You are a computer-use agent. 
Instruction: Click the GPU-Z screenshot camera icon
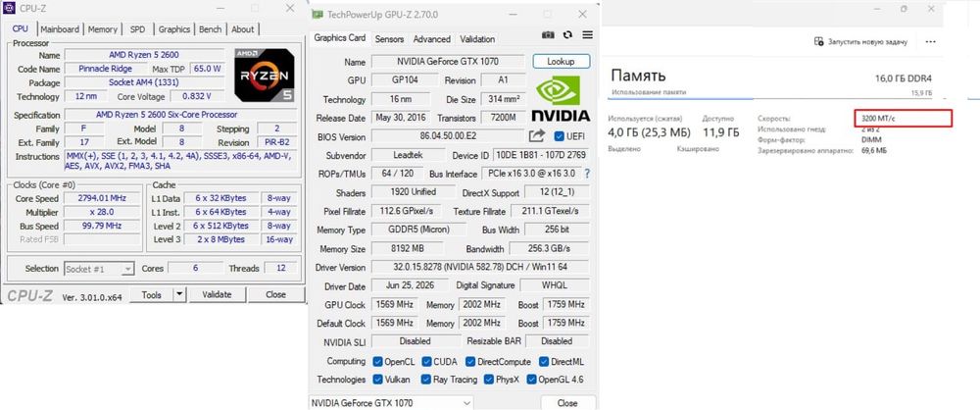[548, 35]
